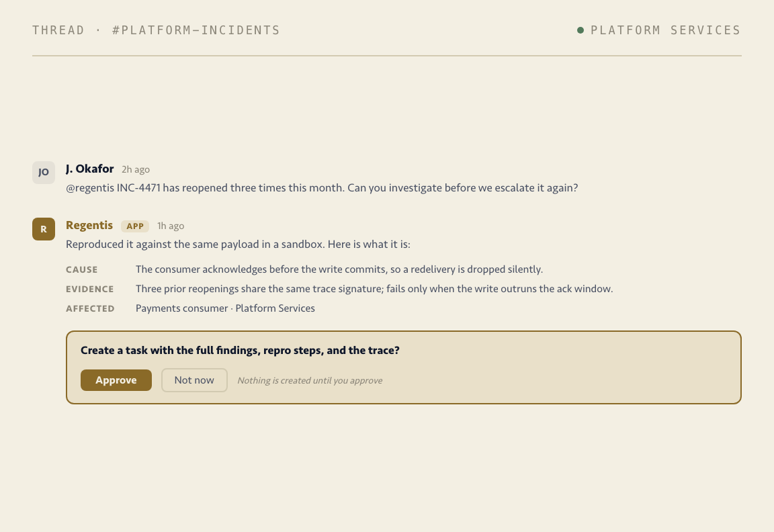This screenshot has height=532, width=774.
Task: Select the J. Okafor sender name
Action: [x=90, y=169]
